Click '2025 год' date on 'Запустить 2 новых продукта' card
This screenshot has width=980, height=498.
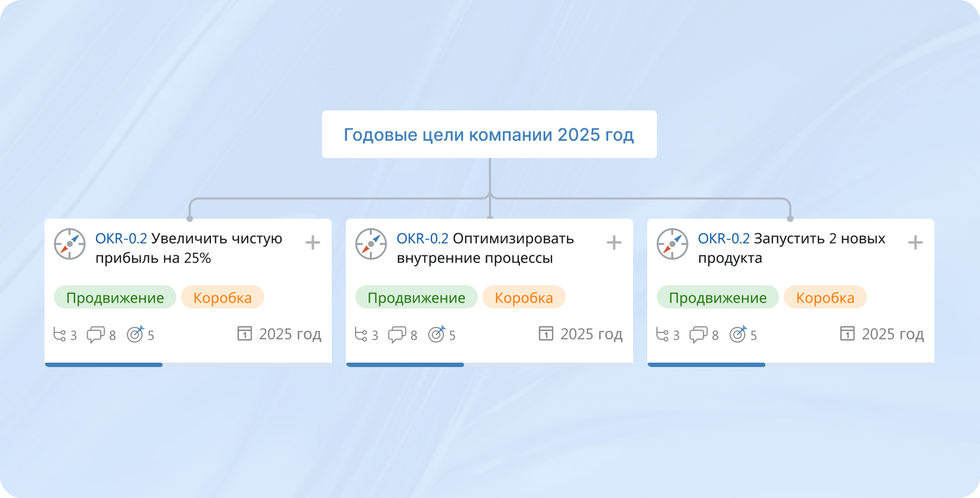(x=892, y=335)
